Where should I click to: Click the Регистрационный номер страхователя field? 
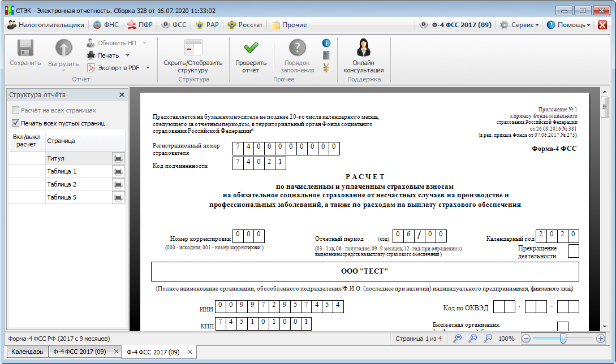click(286, 149)
